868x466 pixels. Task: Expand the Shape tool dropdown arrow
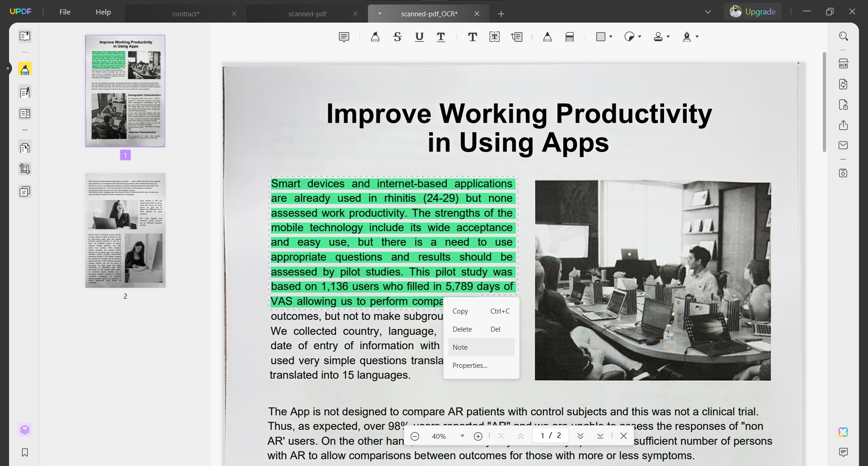click(611, 37)
